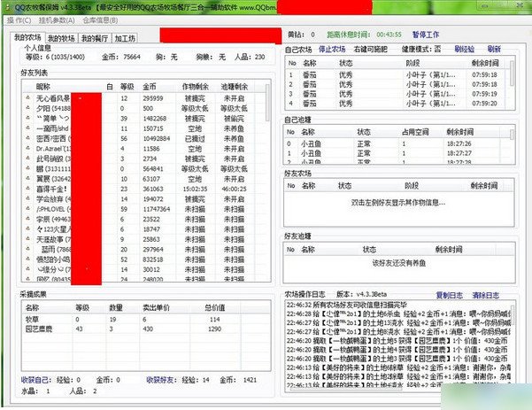The image size is (532, 410).
Task: Click the 停止农场 link
Action: pos(332,50)
